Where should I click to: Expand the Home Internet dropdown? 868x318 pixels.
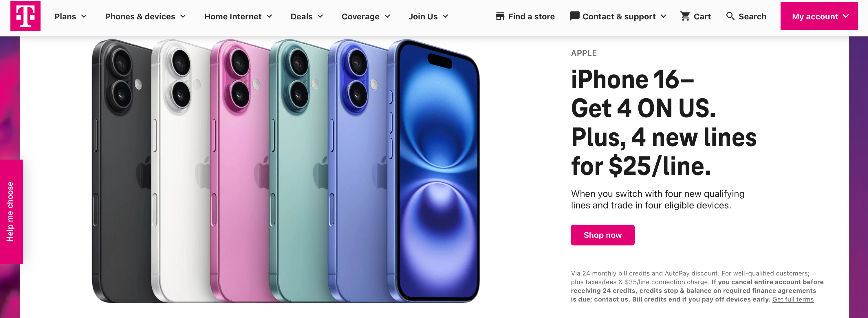click(x=238, y=16)
